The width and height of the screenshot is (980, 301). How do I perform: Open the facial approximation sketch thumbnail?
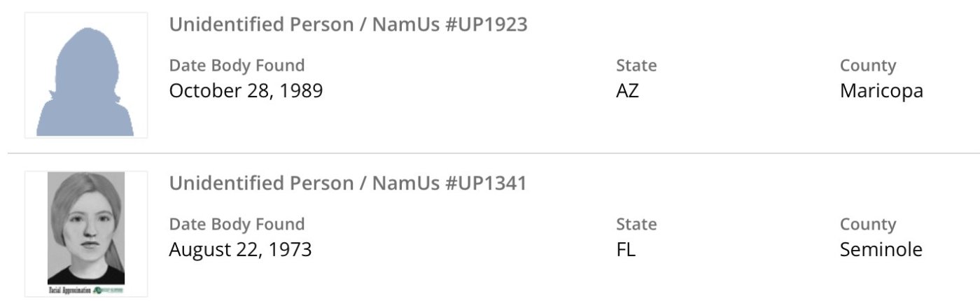click(x=85, y=233)
